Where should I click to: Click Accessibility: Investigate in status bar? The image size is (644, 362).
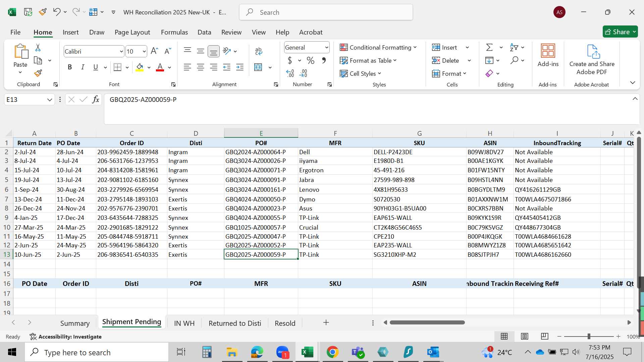65,337
